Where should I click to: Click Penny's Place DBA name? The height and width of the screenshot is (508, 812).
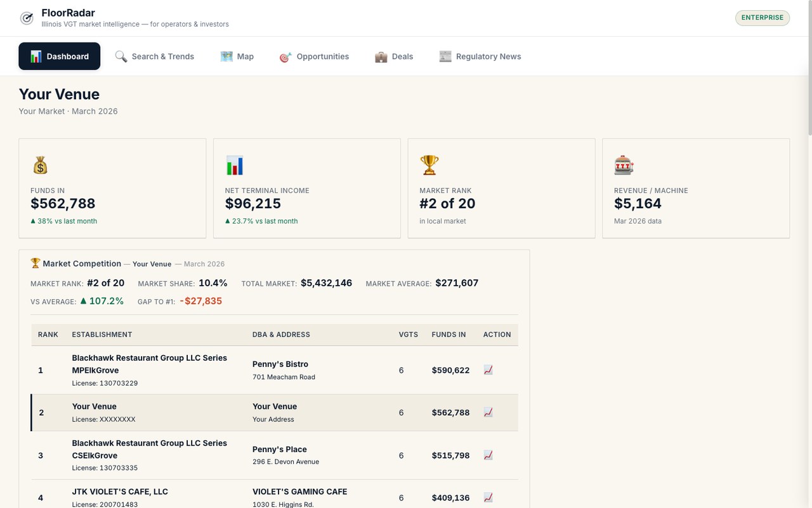(280, 449)
